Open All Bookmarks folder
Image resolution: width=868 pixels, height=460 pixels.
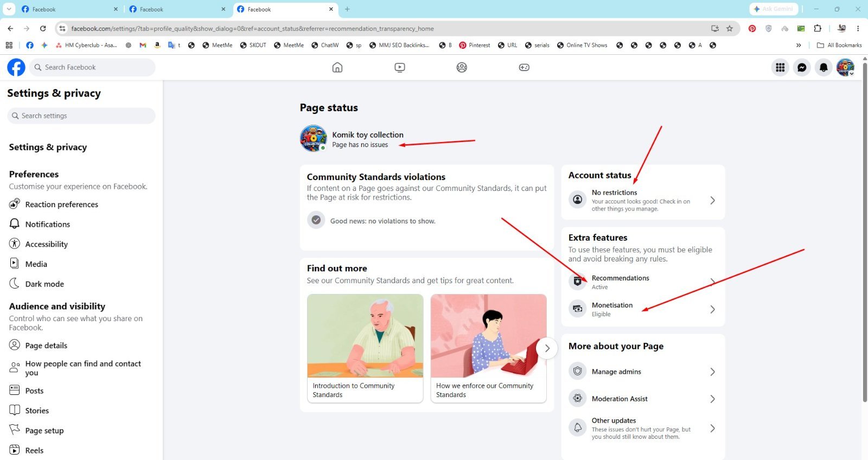pos(839,45)
